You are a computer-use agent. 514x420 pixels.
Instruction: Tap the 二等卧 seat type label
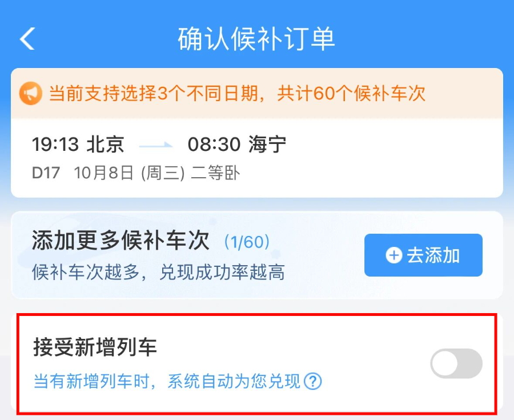pos(215,173)
